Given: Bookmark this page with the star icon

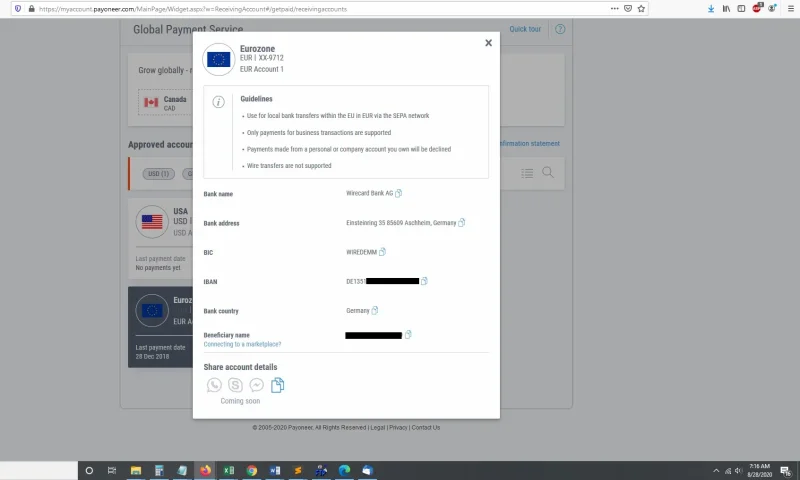Looking at the screenshot, I should [641, 9].
